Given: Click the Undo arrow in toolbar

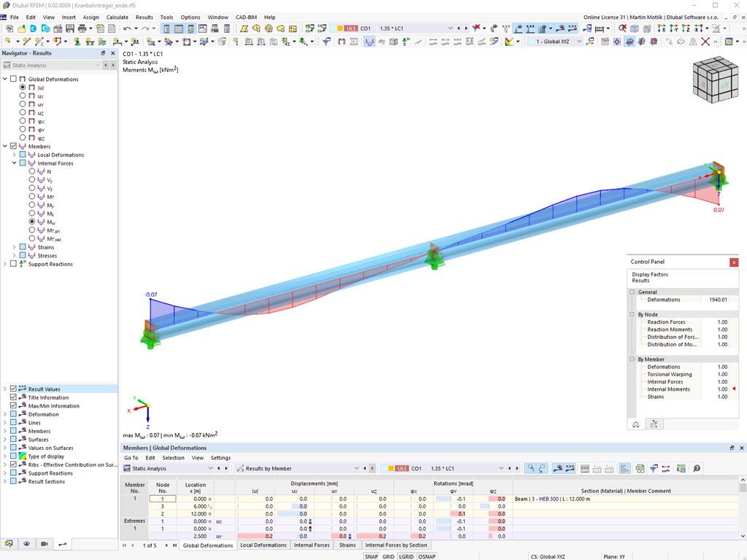Looking at the screenshot, I should coord(127,28).
